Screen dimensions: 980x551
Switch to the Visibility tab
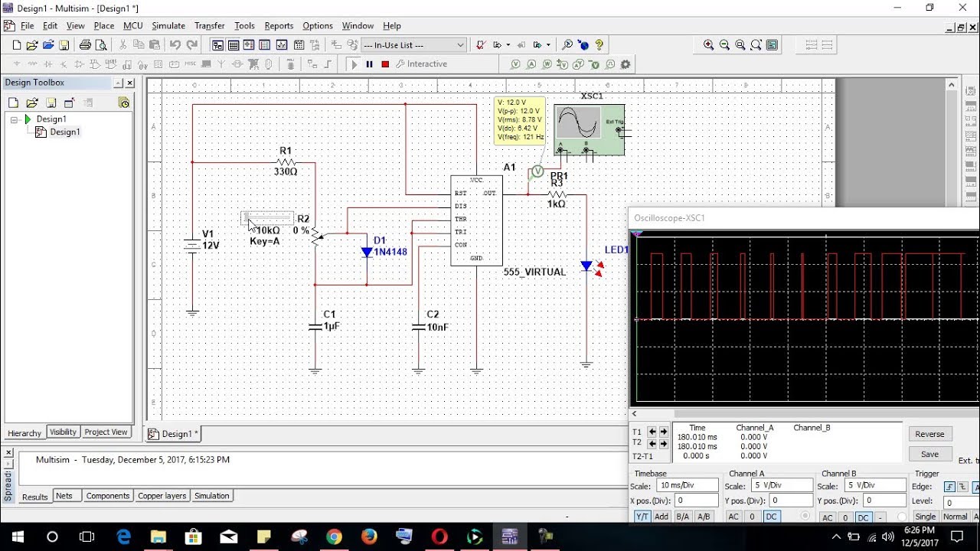(x=63, y=432)
